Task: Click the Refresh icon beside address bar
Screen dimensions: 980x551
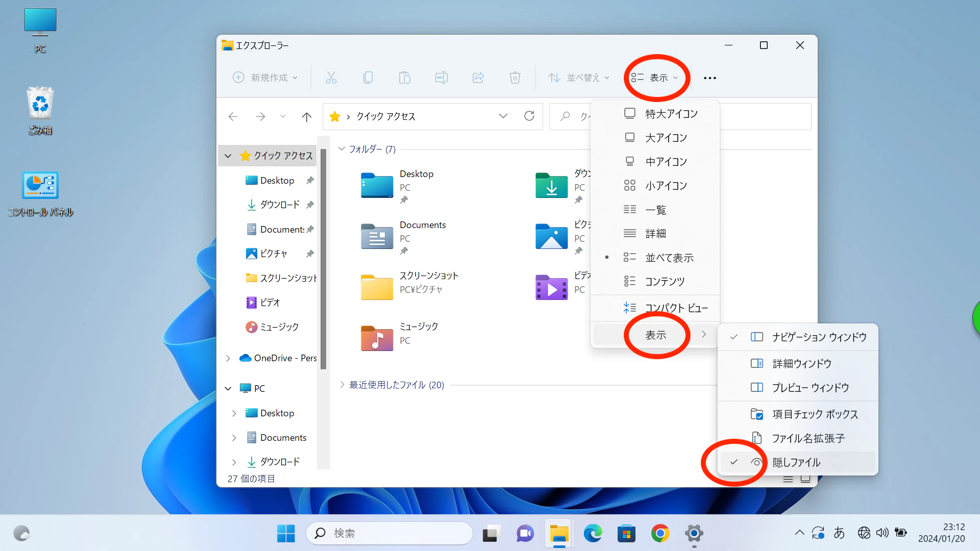Action: point(529,116)
